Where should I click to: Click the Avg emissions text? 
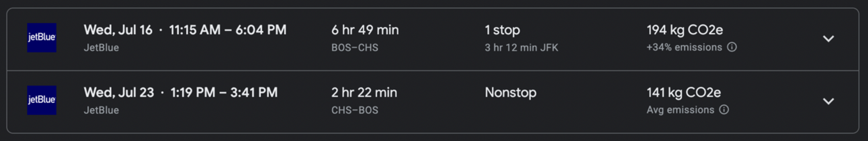(x=680, y=110)
